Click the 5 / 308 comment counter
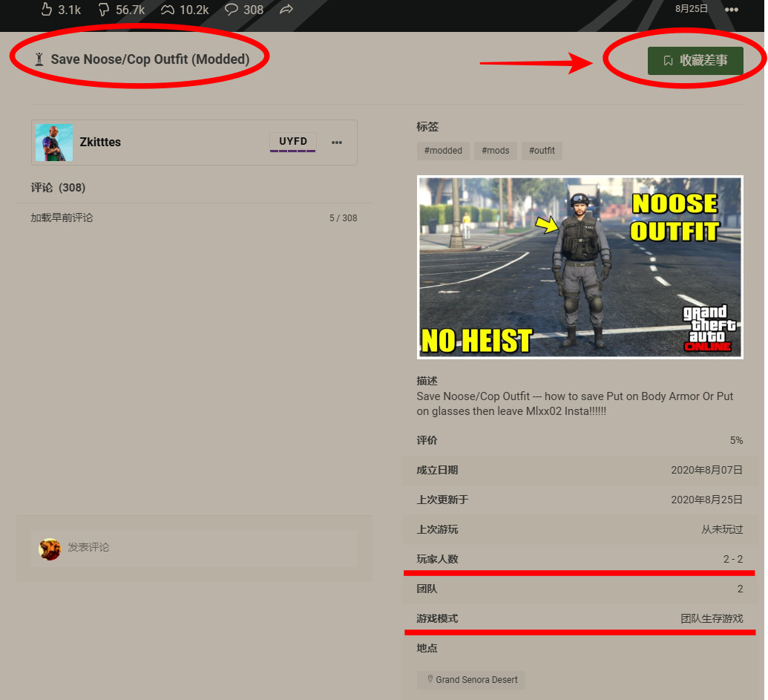This screenshot has height=700, width=768. [x=343, y=218]
